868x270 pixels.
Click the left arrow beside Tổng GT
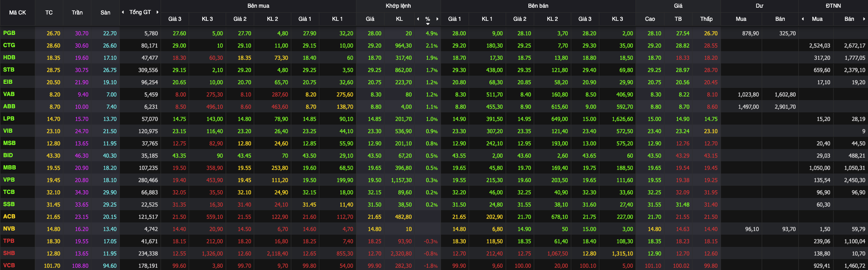click(123, 12)
